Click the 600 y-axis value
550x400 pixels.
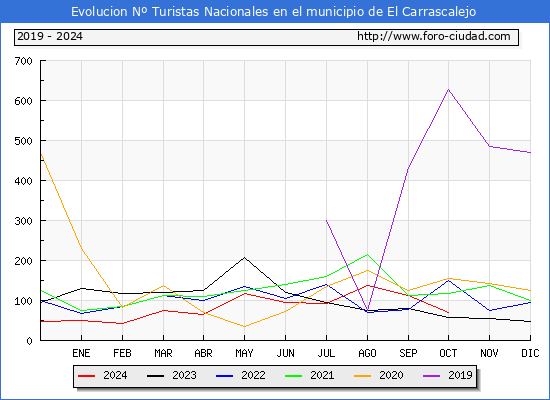coord(24,101)
